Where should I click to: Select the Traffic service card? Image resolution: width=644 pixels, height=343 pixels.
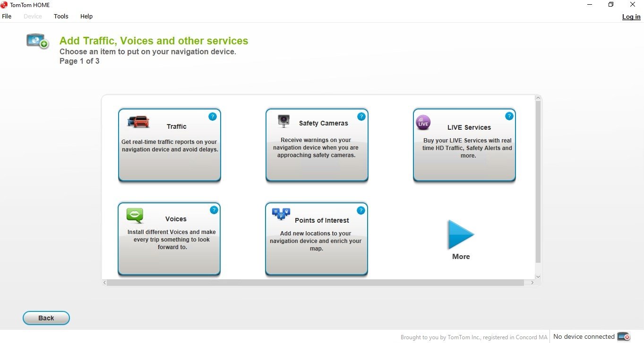click(x=170, y=145)
